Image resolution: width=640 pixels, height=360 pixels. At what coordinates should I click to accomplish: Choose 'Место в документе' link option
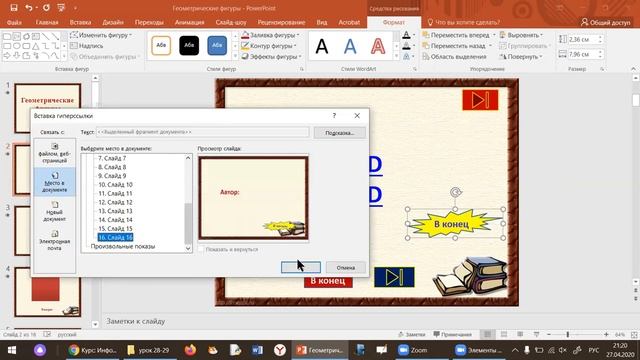[54, 182]
